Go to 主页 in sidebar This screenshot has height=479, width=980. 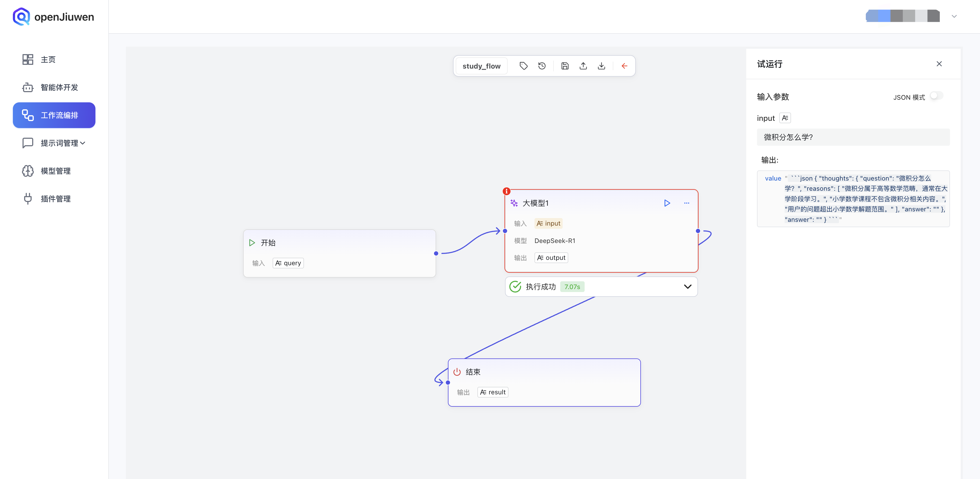(x=48, y=59)
